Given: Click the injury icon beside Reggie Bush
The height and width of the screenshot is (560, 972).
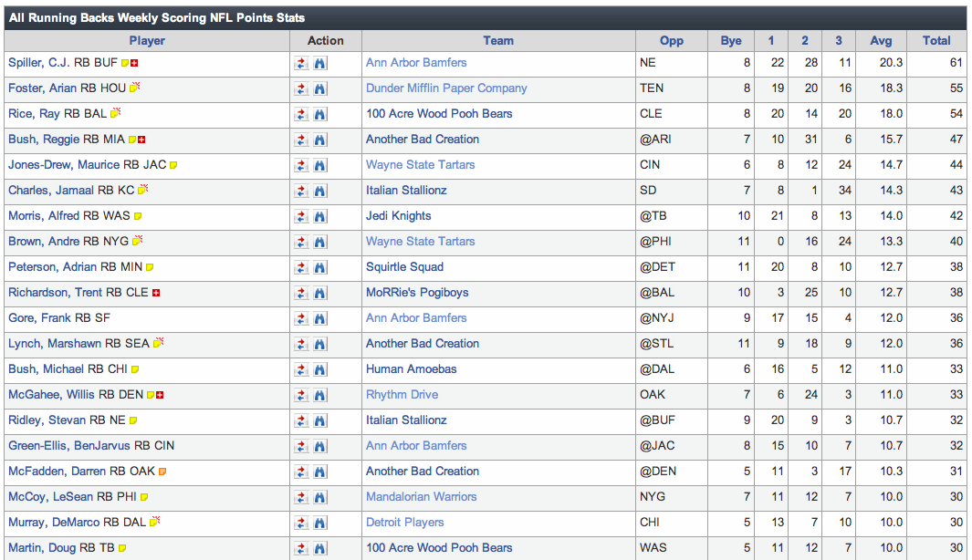Looking at the screenshot, I should click(x=142, y=140).
